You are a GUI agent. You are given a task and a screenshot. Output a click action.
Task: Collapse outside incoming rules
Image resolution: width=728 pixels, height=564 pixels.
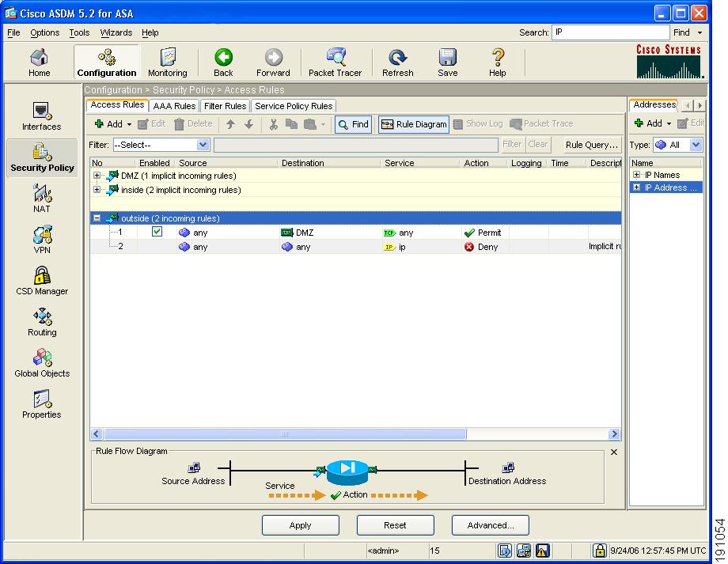pos(97,218)
